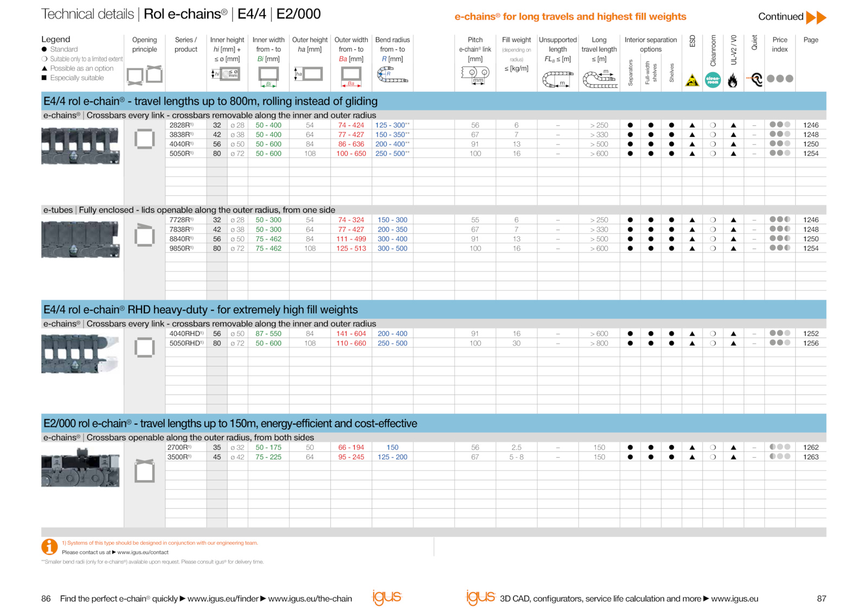Click the Possible as an option triangle legend
Screen dimensions: 868x614
44,68
